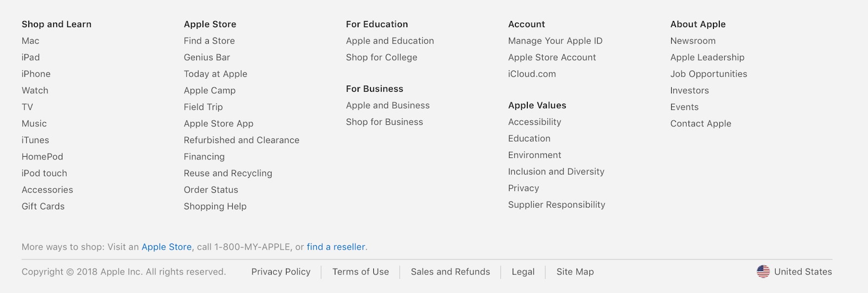The width and height of the screenshot is (868, 293).
Task: Click the United States flag icon
Action: [x=763, y=272]
